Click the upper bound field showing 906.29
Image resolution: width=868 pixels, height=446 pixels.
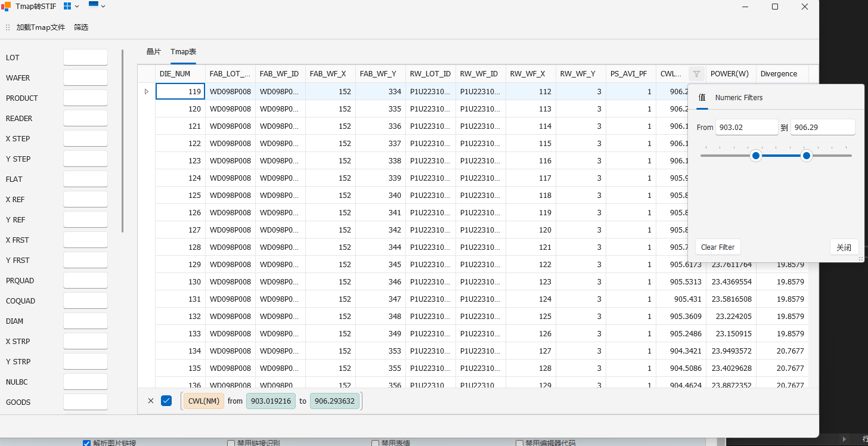(823, 127)
